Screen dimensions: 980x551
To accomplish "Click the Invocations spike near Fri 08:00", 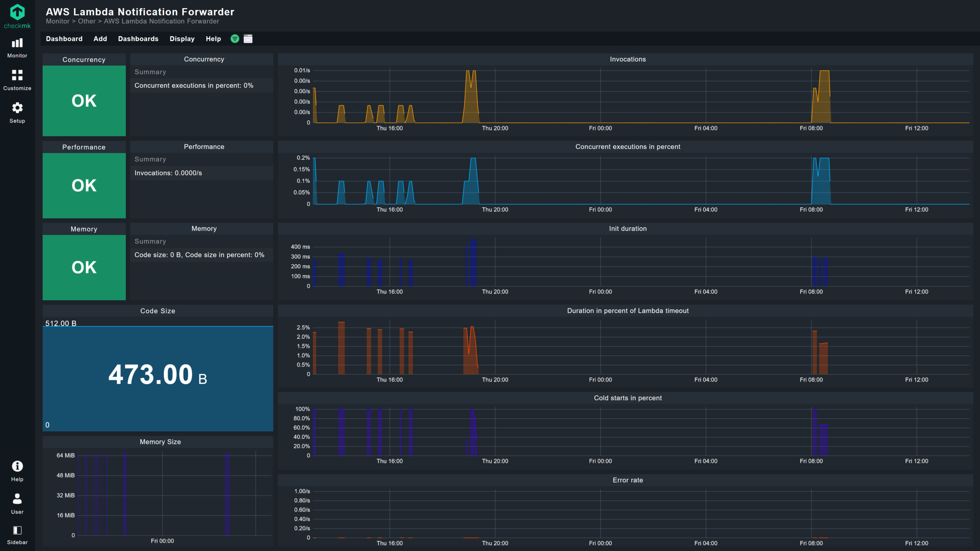I will tap(821, 98).
